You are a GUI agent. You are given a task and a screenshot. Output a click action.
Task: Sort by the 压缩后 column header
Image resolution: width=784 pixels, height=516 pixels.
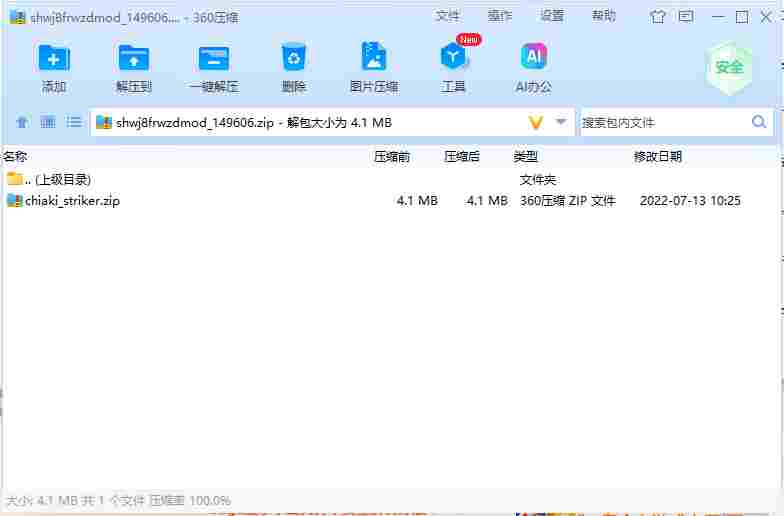tap(462, 156)
